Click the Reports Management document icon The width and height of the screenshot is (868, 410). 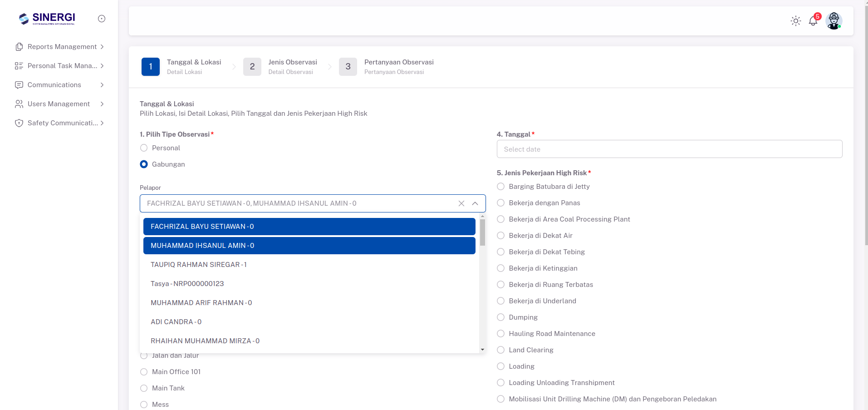coord(19,47)
